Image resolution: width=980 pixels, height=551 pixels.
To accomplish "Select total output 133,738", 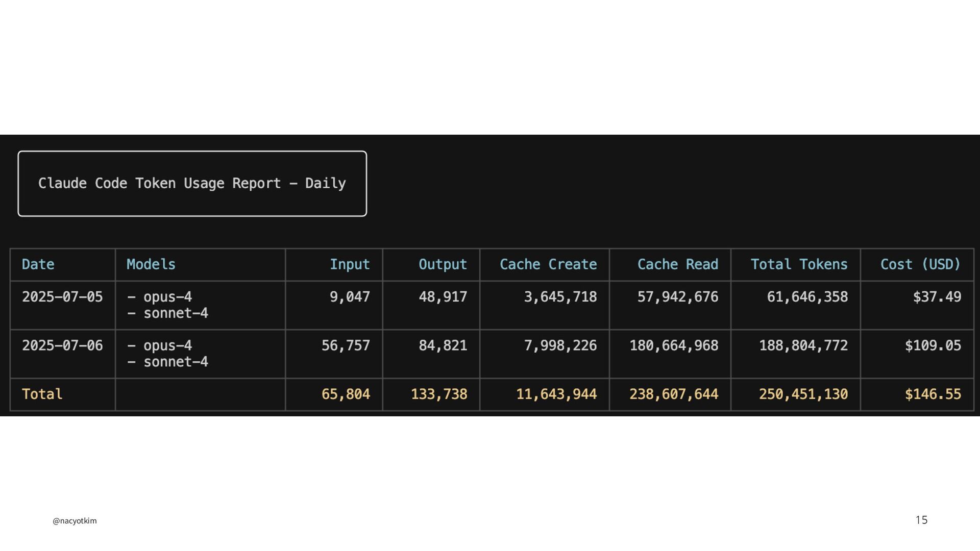I will pos(439,394).
